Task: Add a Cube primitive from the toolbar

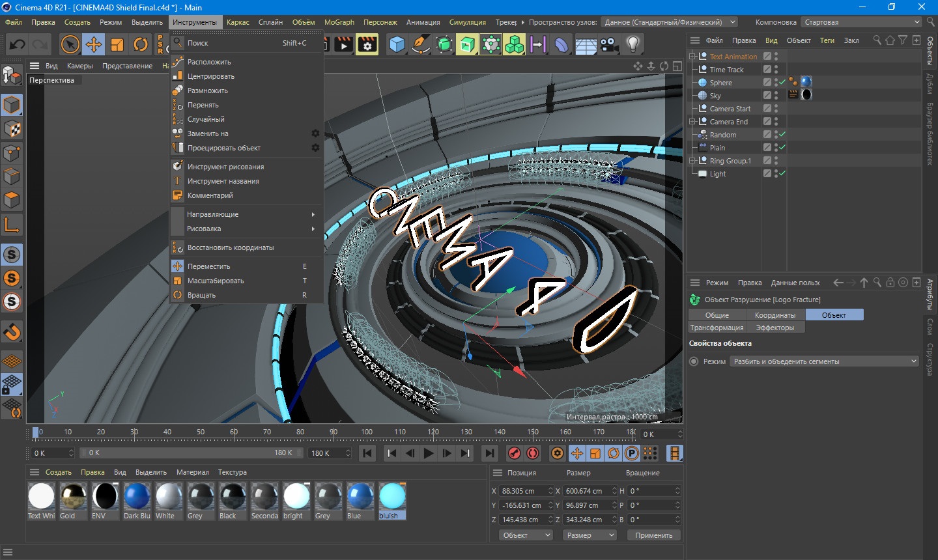Action: click(397, 45)
